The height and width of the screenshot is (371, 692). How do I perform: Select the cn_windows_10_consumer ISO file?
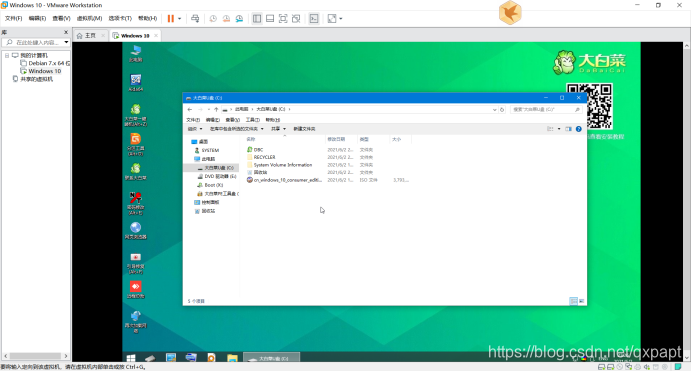tap(285, 180)
